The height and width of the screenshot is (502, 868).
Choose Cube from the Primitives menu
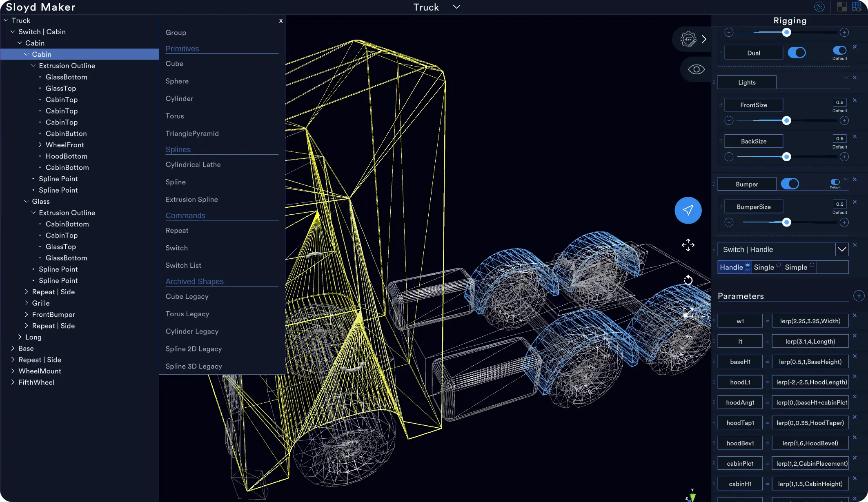(x=174, y=64)
